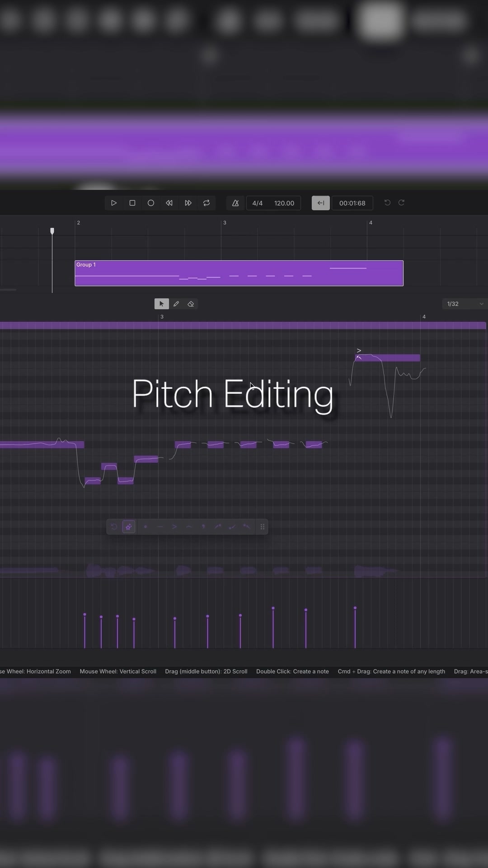The width and height of the screenshot is (488, 868).
Task: Click the six-dot grip handle on the floating bar
Action: point(262,527)
